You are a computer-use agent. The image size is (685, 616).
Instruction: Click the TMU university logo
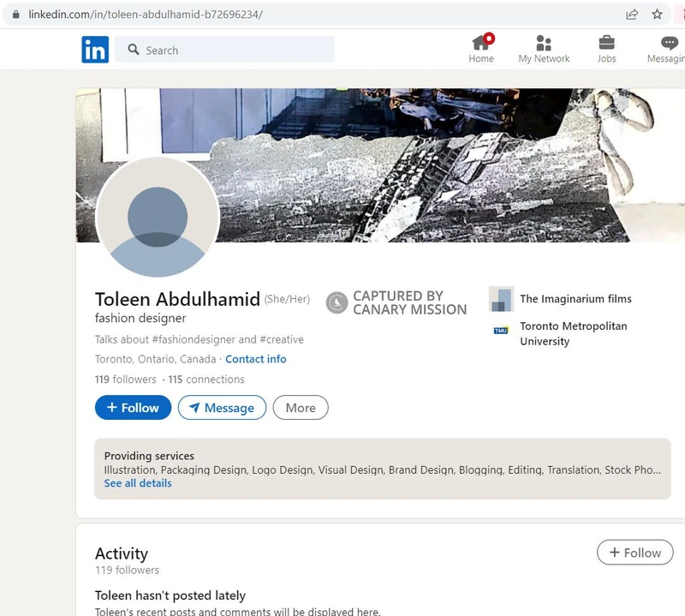point(501,331)
